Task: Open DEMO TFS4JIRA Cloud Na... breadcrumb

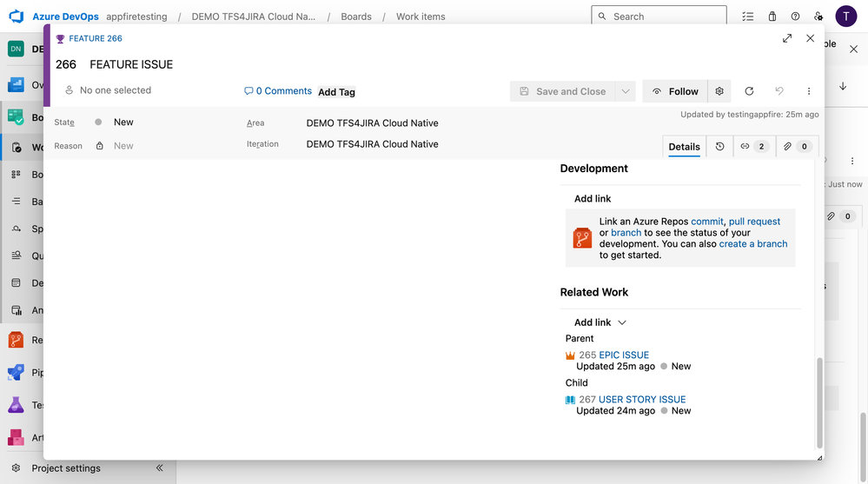Action: tap(254, 17)
